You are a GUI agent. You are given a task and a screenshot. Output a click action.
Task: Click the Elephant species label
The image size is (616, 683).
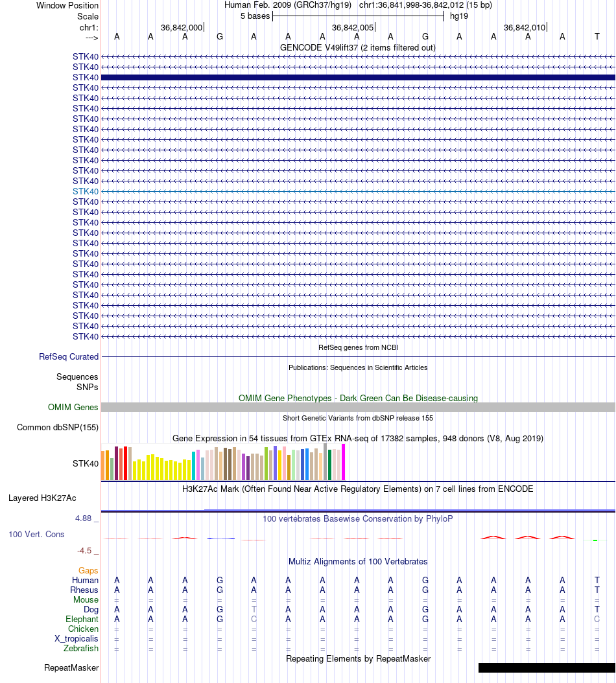click(82, 619)
